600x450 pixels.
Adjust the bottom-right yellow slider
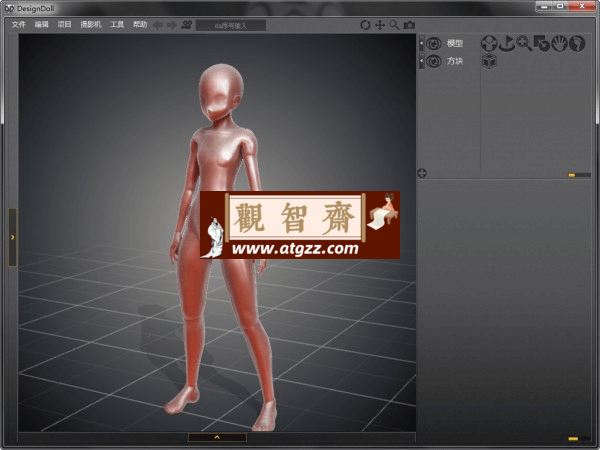(x=573, y=439)
